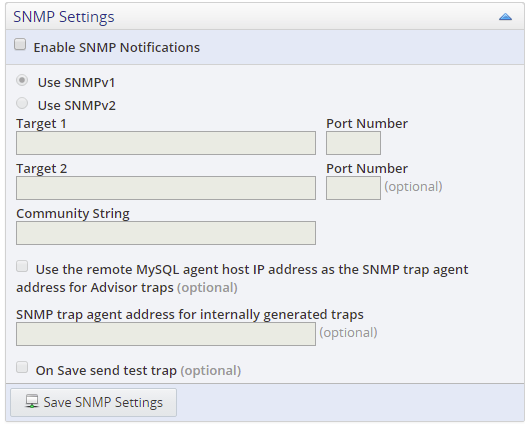This screenshot has height=425, width=528.
Task: Collapse the SNMP Settings panel with the blue arrow
Action: tap(505, 17)
